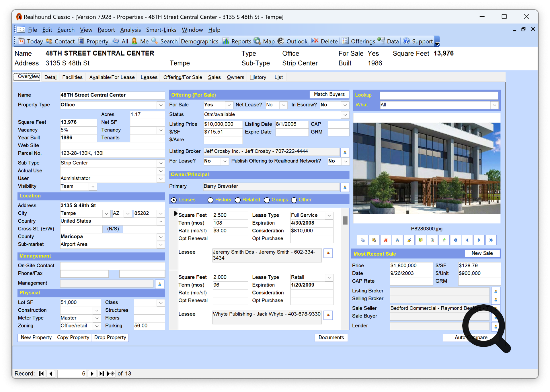
Task: Click the Copy Property button
Action: [x=73, y=338]
